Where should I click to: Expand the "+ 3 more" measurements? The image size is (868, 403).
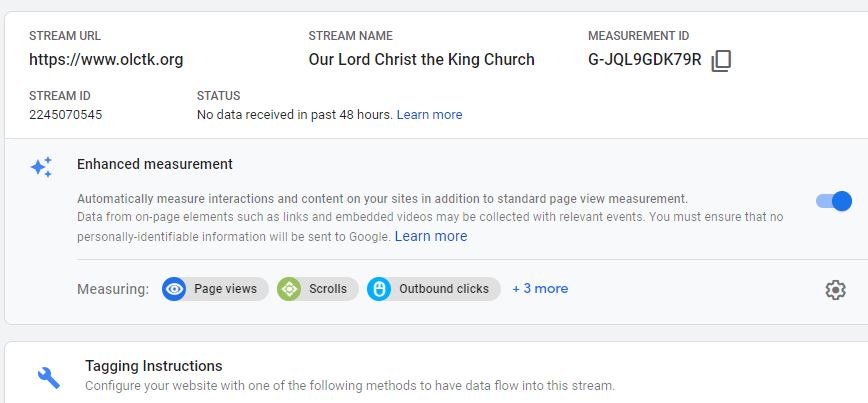(x=540, y=289)
